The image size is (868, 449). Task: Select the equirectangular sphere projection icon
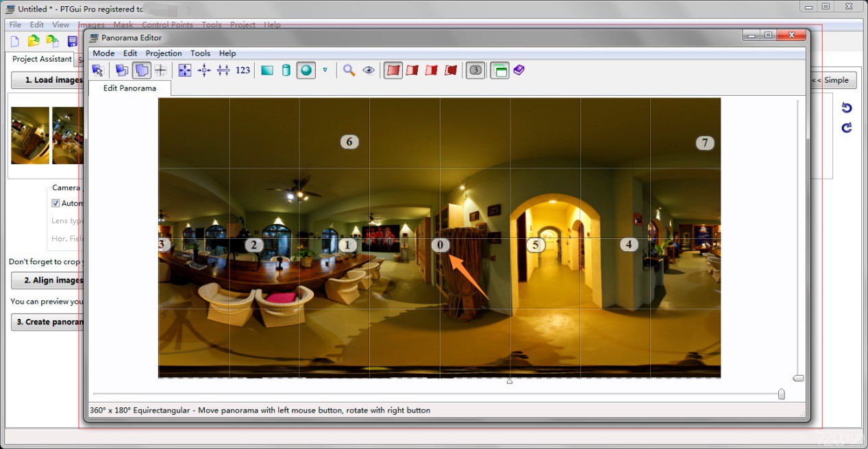(x=305, y=70)
